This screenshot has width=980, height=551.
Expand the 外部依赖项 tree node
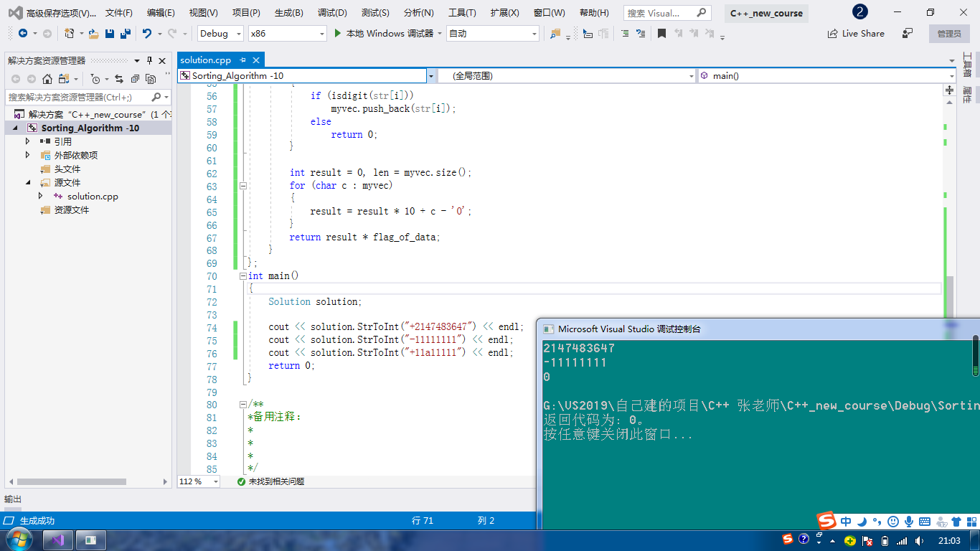tap(28, 155)
